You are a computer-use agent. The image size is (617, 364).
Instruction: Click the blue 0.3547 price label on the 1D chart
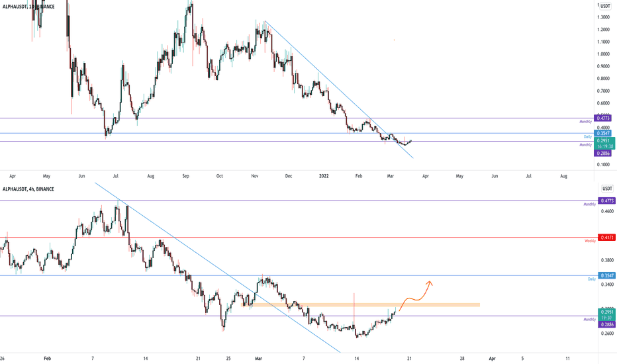coord(602,134)
